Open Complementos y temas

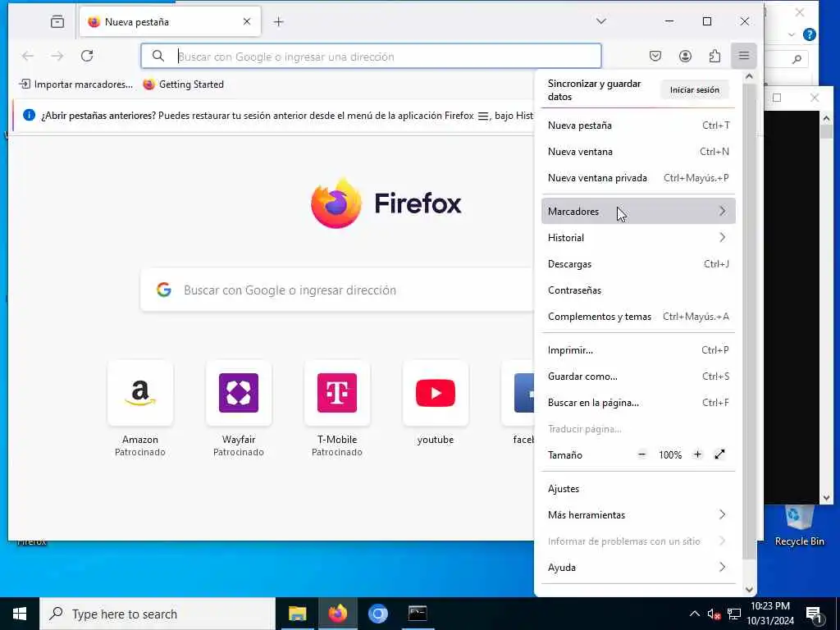[638, 316]
